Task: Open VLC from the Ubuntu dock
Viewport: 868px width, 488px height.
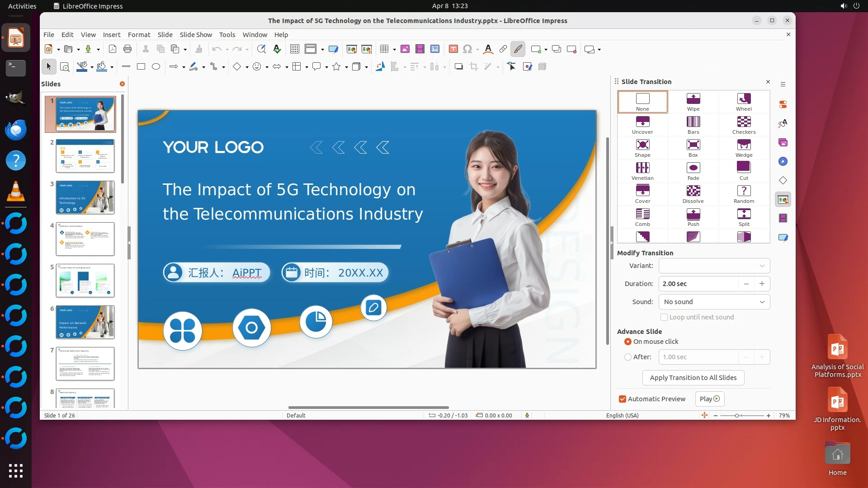Action: [16, 191]
